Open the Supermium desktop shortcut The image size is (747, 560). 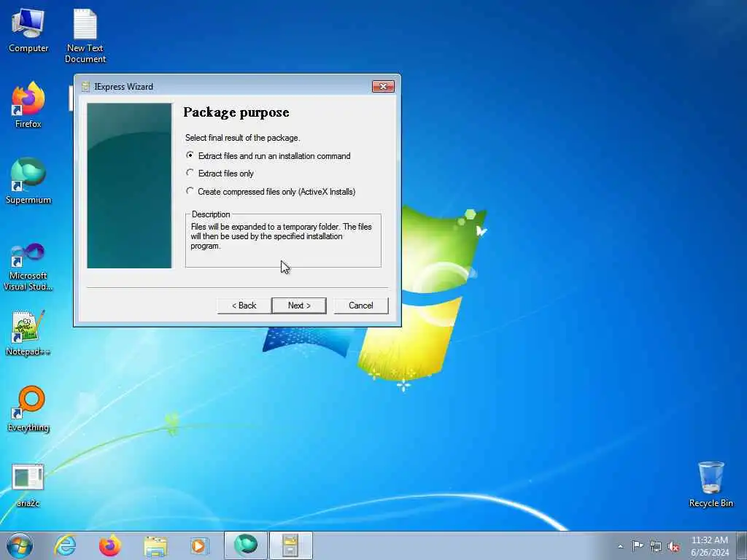pos(28,181)
